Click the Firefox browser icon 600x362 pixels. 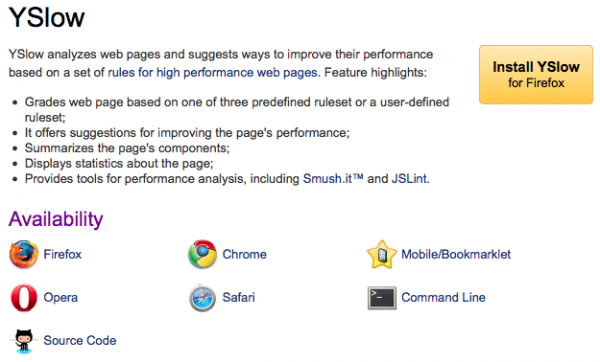click(24, 254)
